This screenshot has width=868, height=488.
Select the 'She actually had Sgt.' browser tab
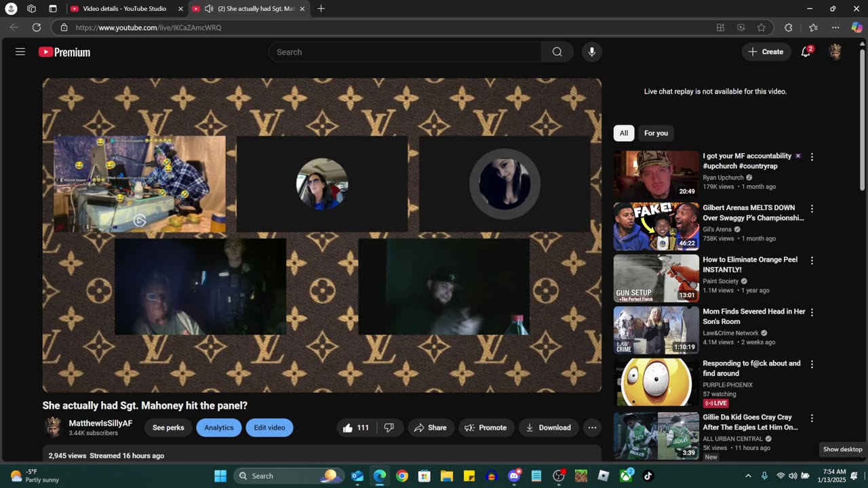point(250,9)
